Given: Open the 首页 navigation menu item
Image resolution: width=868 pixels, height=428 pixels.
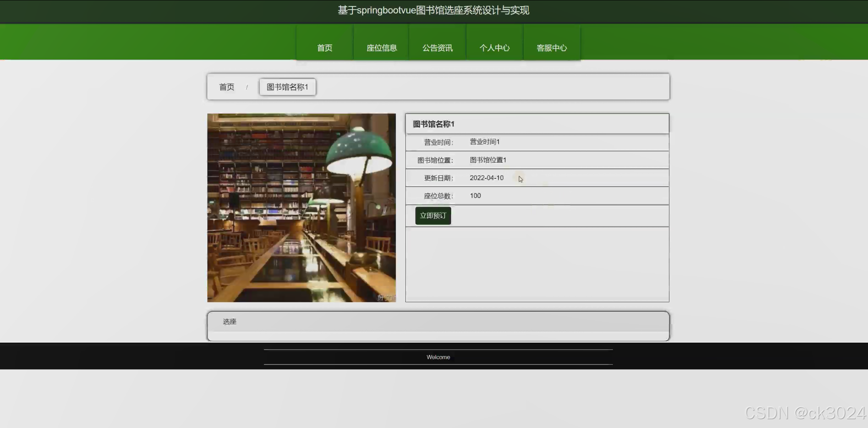Looking at the screenshot, I should tap(325, 48).
